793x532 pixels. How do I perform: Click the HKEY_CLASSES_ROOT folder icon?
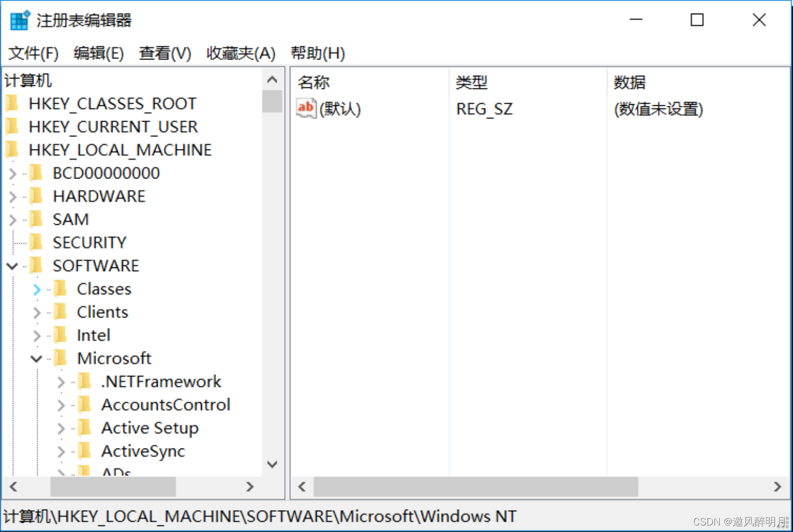(13, 103)
